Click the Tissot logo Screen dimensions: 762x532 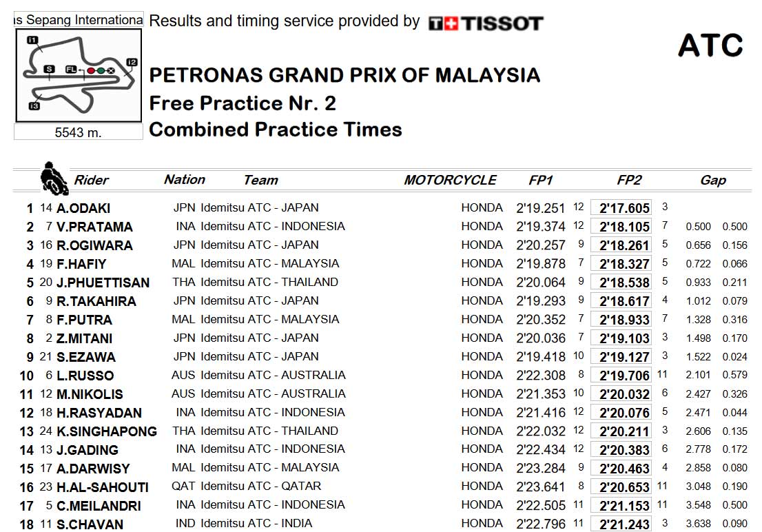tap(486, 23)
